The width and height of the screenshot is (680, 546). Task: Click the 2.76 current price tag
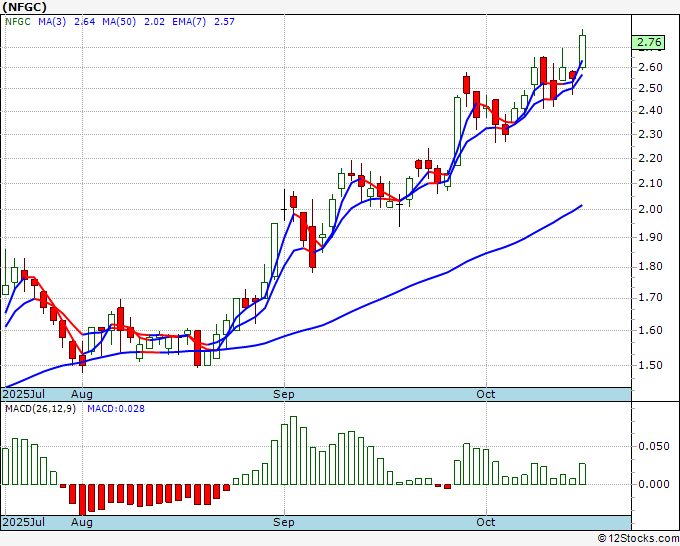[648, 42]
